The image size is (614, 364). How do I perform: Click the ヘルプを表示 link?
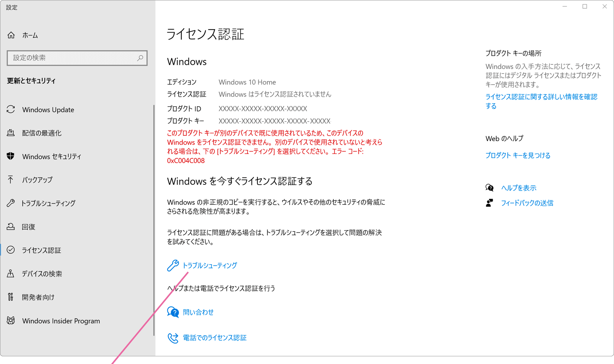pyautogui.click(x=519, y=188)
